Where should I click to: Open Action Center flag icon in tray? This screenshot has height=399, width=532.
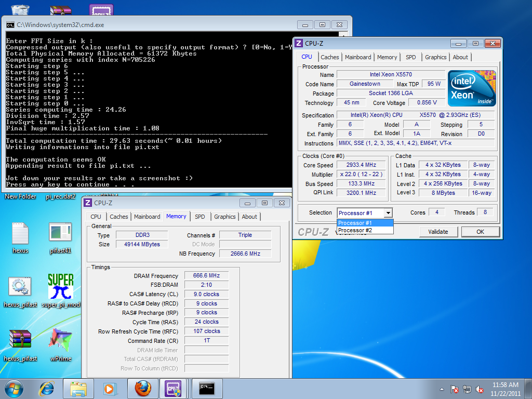454,390
